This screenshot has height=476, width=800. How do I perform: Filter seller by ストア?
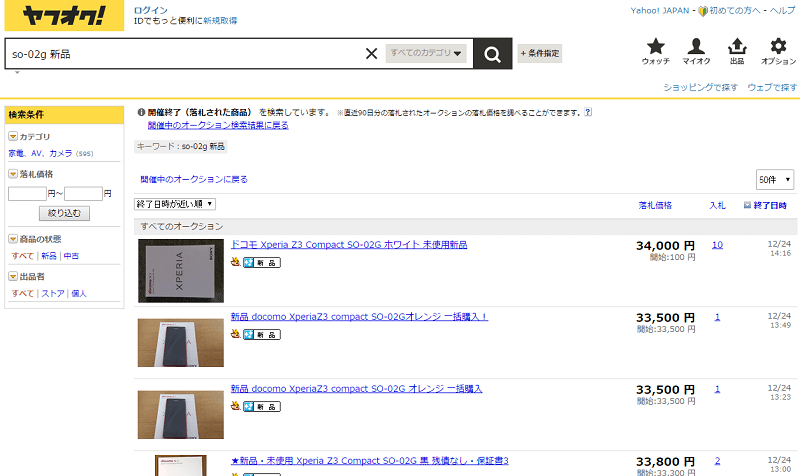53,293
